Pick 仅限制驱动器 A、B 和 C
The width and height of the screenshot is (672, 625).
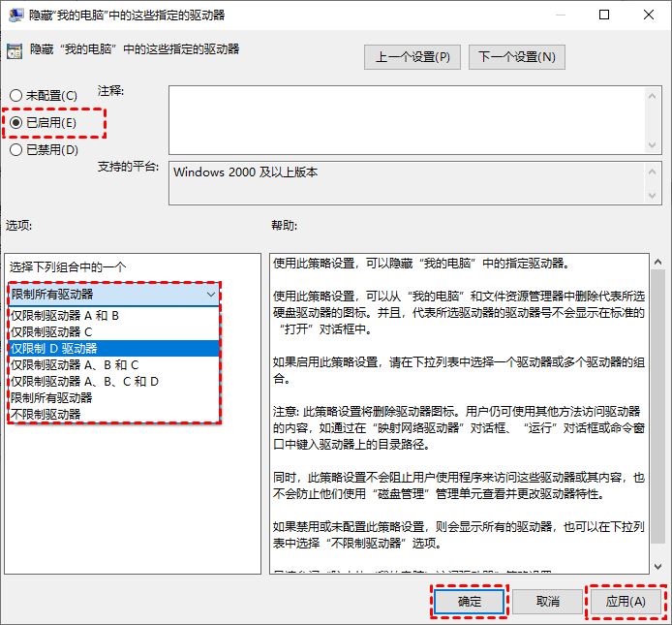tap(75, 364)
